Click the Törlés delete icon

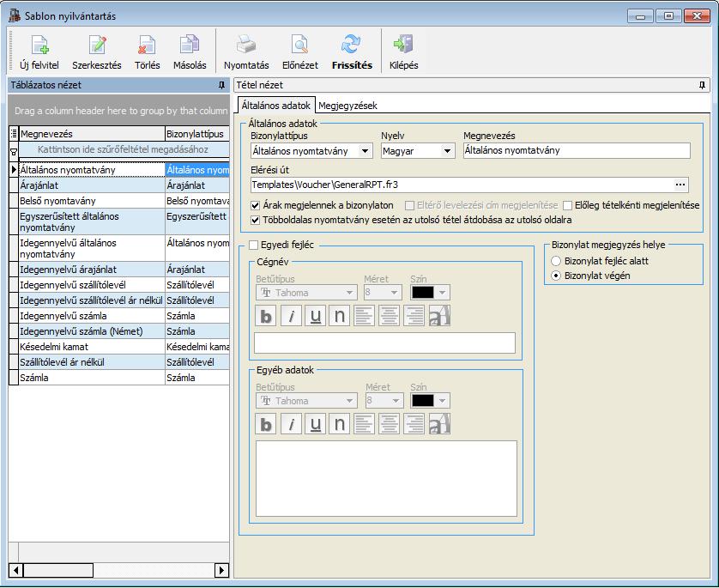(148, 45)
